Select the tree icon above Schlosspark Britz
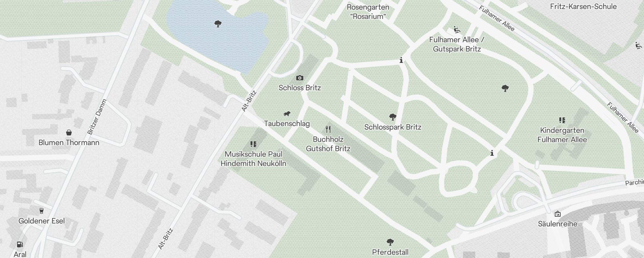 393,117
